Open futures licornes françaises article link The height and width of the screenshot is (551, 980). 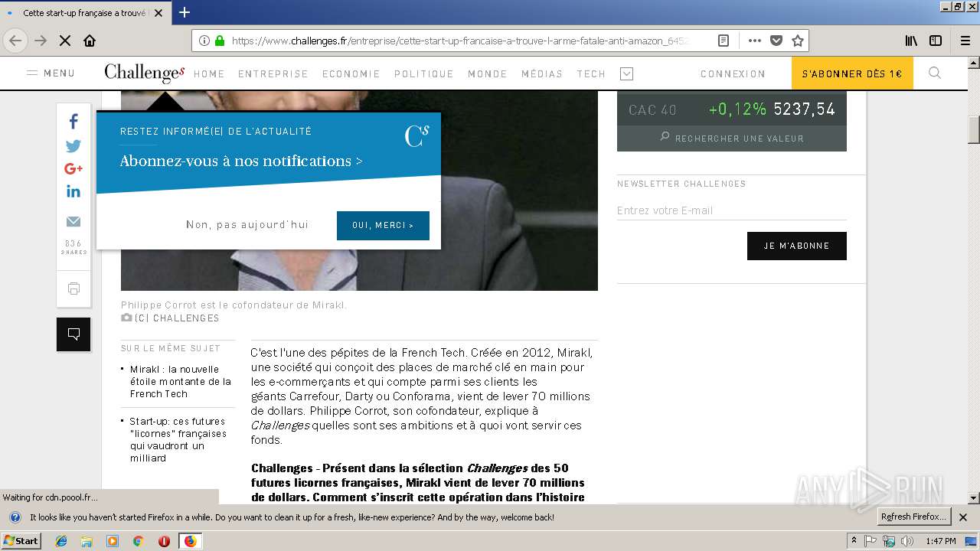coord(178,439)
